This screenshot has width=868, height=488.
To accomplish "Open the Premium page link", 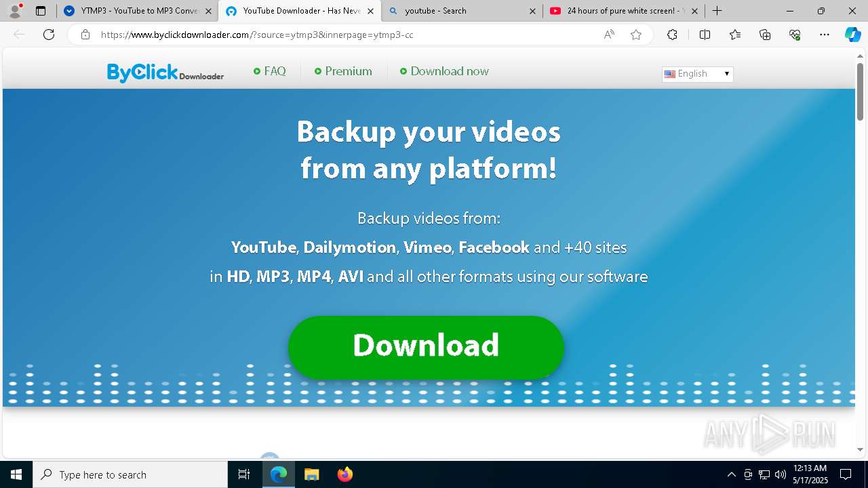I will click(343, 71).
